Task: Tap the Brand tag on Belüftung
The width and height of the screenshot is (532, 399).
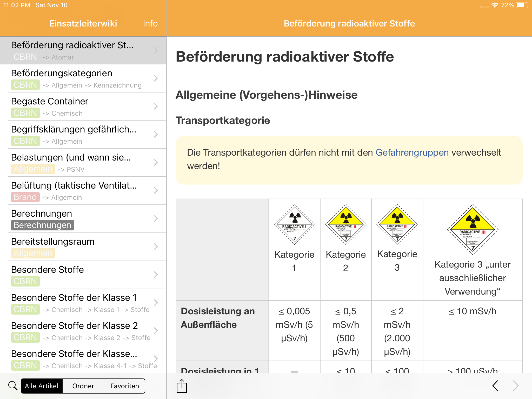Action: 25,197
